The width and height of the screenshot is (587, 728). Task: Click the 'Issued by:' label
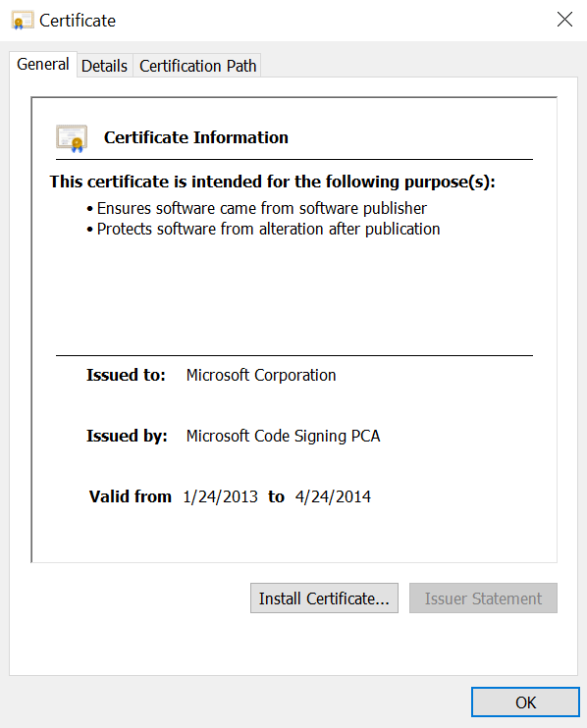pos(127,436)
